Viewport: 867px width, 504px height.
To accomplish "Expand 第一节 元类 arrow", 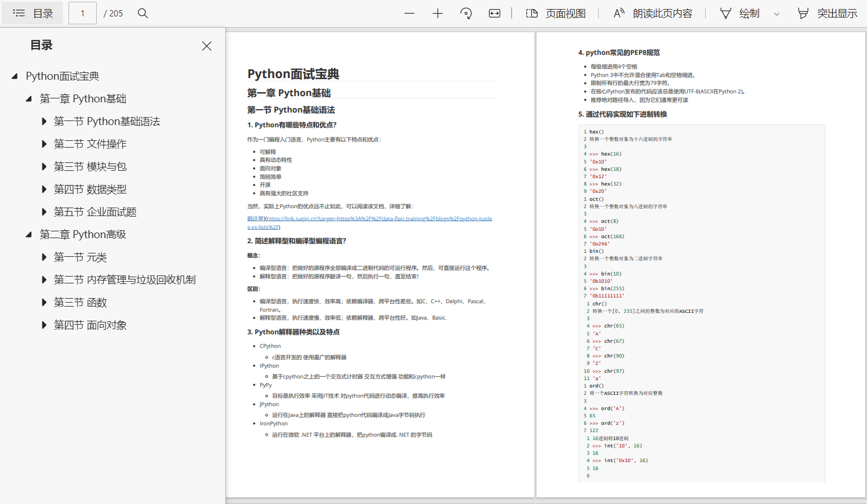I will coord(44,257).
